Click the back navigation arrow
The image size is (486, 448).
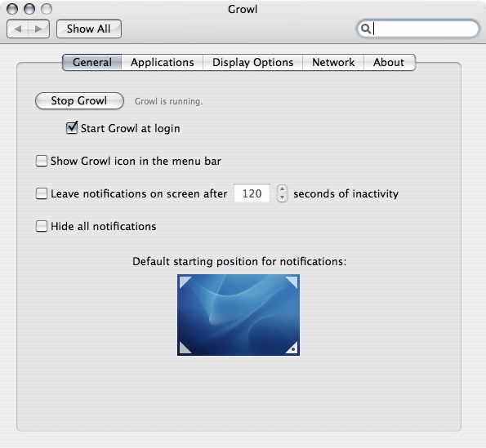coord(18,29)
